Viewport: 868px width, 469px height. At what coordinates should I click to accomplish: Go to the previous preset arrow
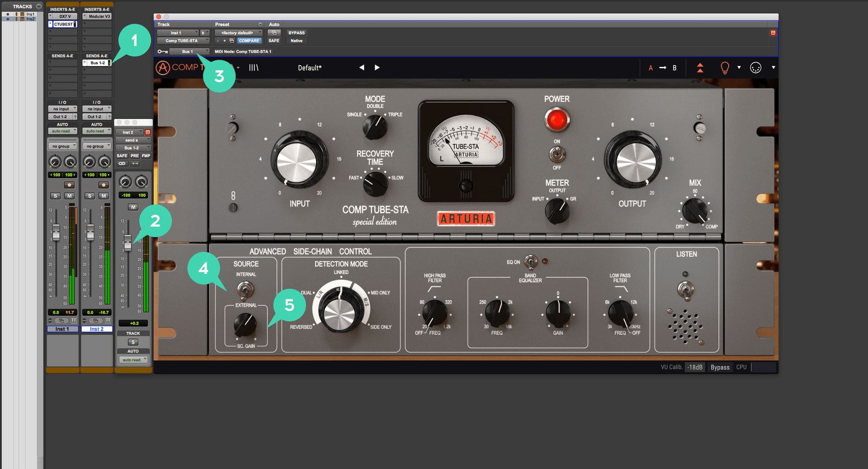pos(362,67)
